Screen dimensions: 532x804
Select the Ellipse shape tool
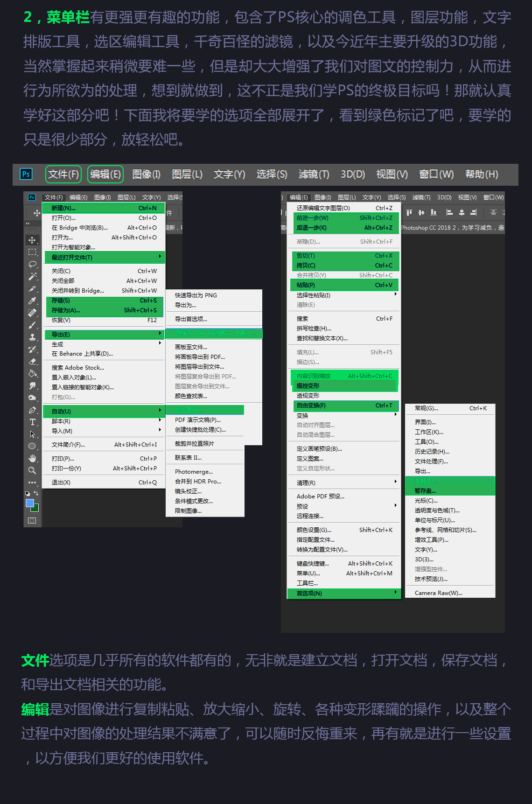pyautogui.click(x=32, y=446)
